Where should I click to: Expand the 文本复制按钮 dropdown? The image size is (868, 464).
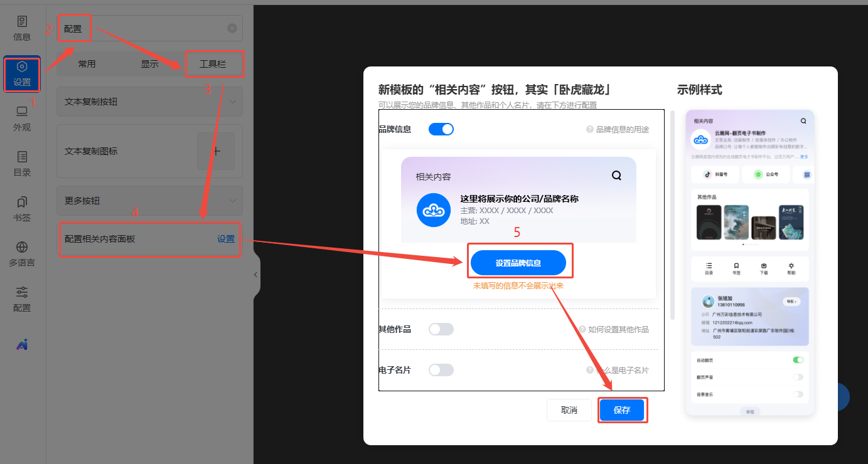(x=232, y=102)
